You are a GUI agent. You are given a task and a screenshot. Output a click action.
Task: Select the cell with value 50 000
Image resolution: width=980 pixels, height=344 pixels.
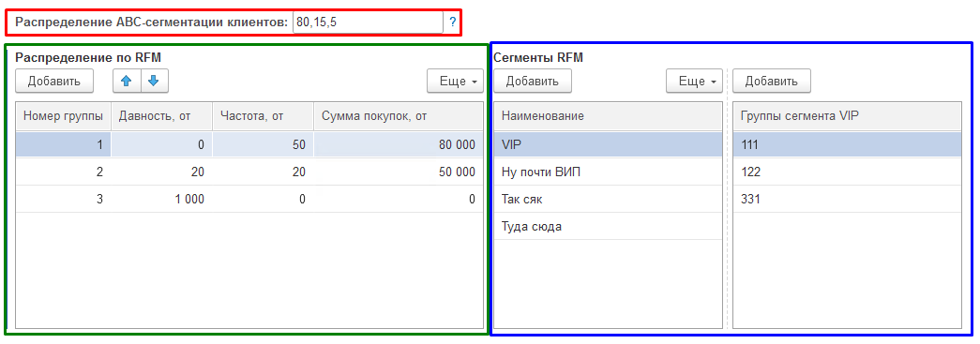pyautogui.click(x=399, y=172)
